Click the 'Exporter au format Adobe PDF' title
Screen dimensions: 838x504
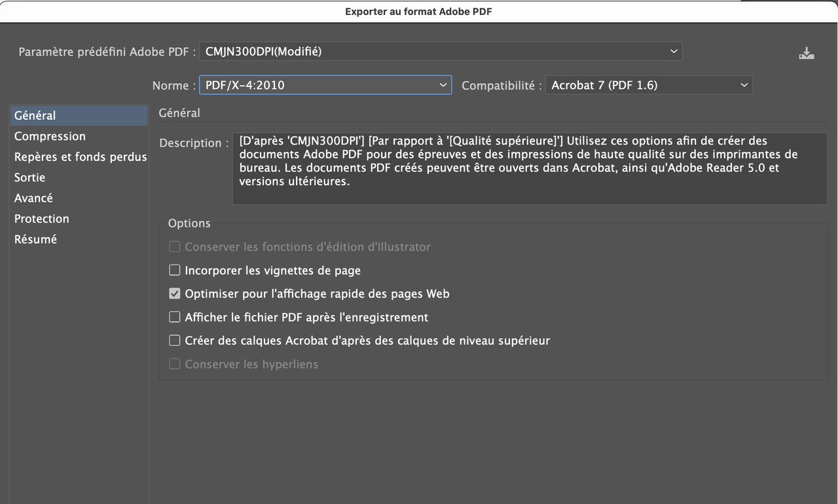[x=418, y=11]
